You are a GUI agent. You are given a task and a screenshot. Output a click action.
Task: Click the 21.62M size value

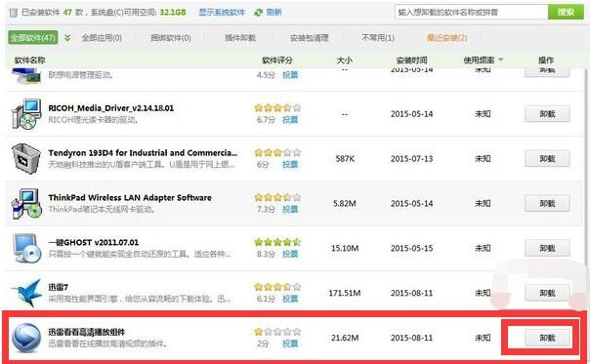tap(345, 338)
